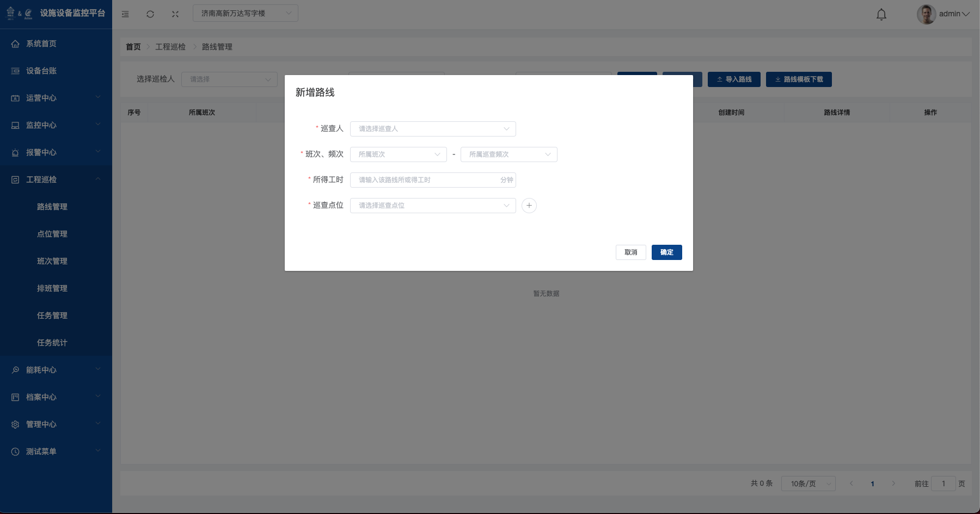This screenshot has height=514, width=980.
Task: Click the plus icon beside 巡查点位
Action: click(x=529, y=206)
